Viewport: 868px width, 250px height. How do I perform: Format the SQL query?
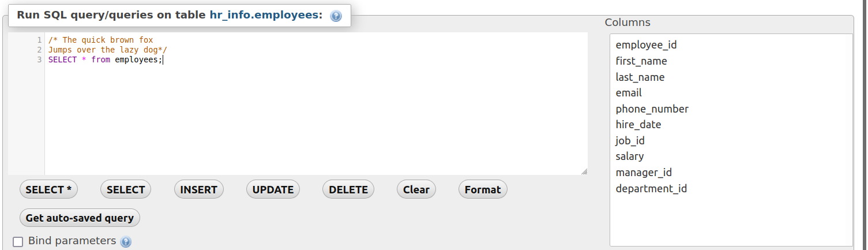tap(483, 189)
